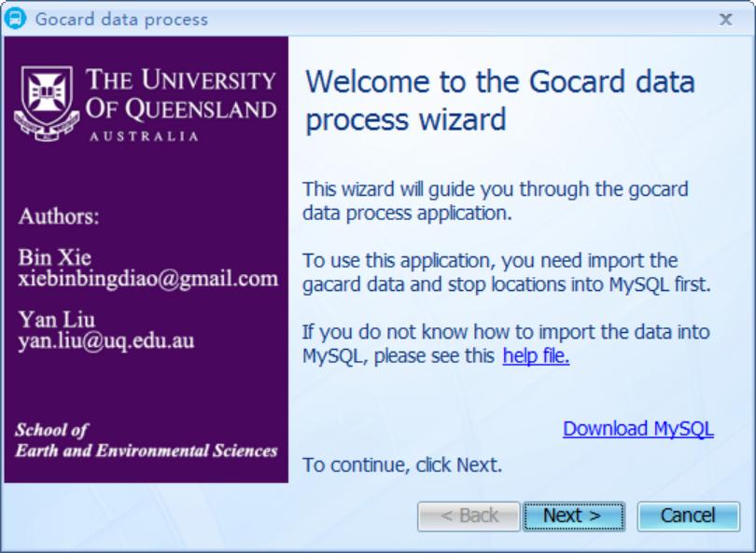Follow the Download MySQL link
Image resolution: width=756 pixels, height=553 pixels.
[637, 429]
